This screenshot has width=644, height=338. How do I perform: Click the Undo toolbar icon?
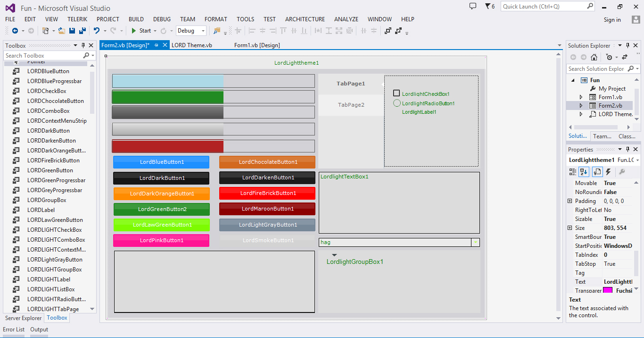click(x=96, y=31)
